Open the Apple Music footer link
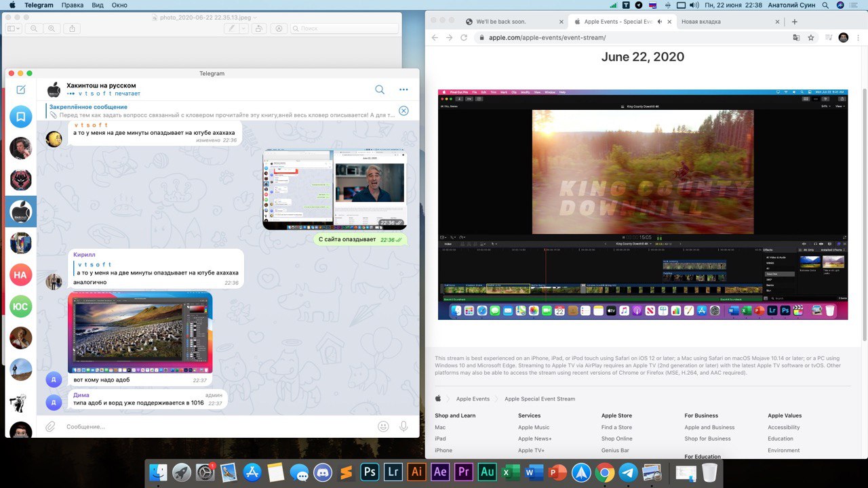868x488 pixels. [x=534, y=428]
